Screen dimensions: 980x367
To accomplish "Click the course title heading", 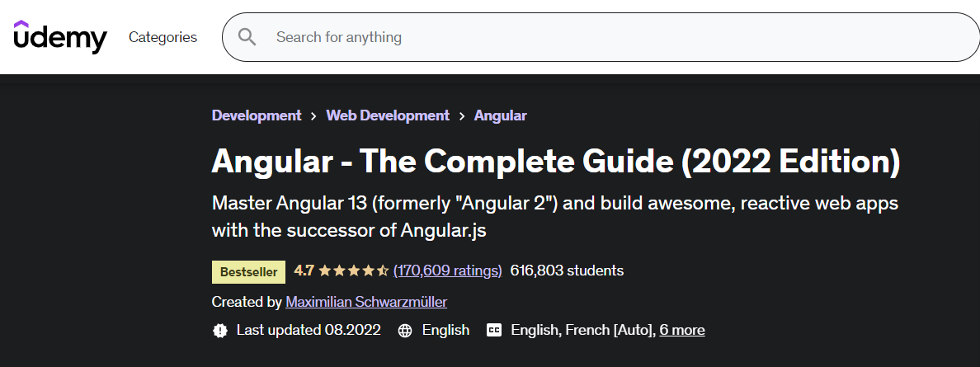I will (x=556, y=162).
